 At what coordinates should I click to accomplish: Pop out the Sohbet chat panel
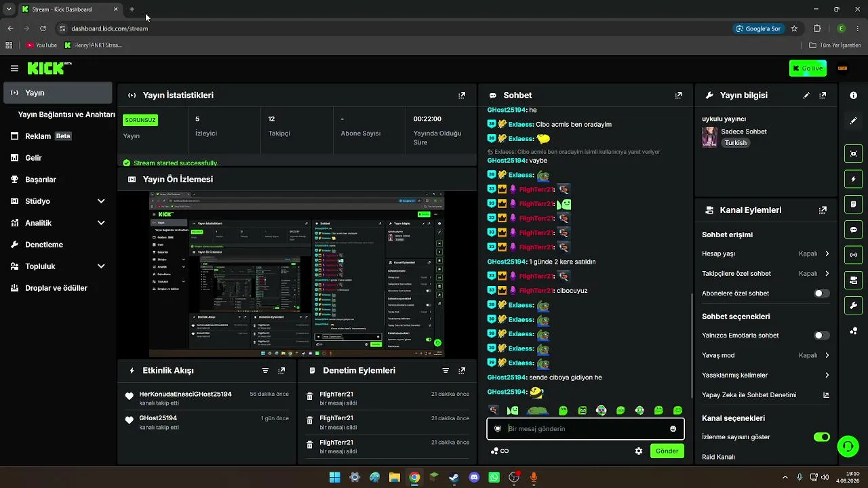pos(678,96)
